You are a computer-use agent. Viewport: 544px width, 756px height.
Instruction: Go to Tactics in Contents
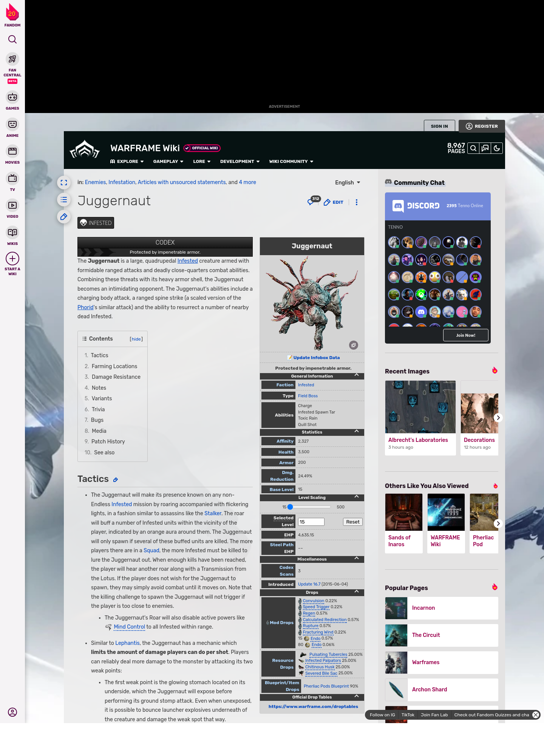pyautogui.click(x=99, y=355)
